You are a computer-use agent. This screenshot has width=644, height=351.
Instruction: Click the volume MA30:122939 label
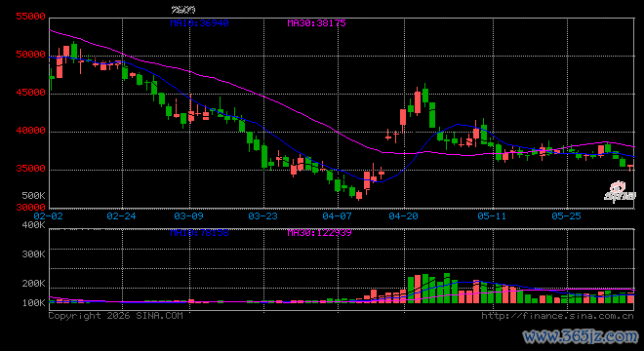(319, 233)
